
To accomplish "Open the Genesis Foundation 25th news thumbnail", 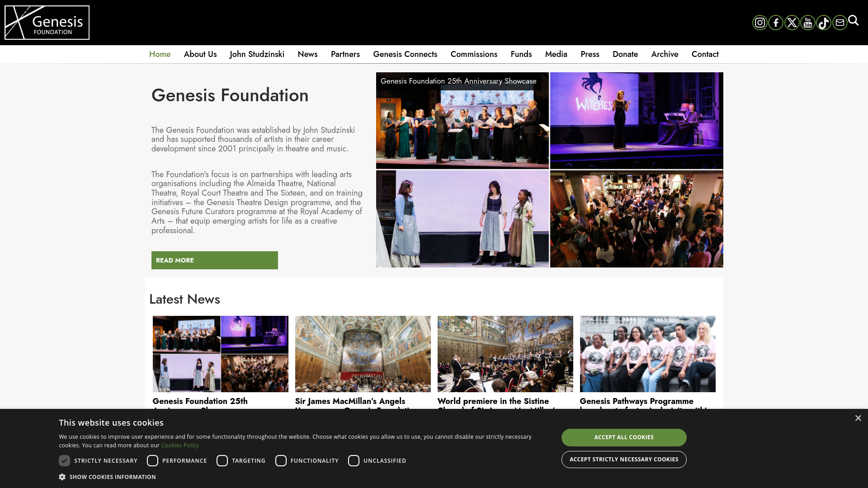I will (221, 354).
